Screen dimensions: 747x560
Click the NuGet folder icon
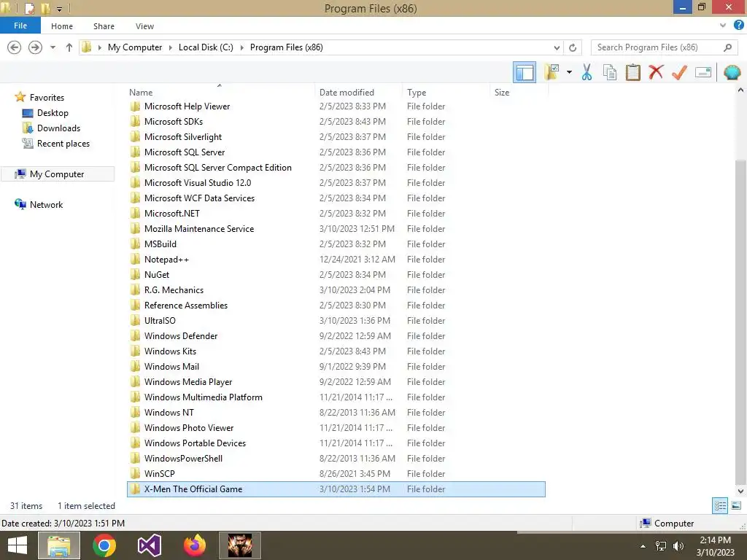click(135, 274)
